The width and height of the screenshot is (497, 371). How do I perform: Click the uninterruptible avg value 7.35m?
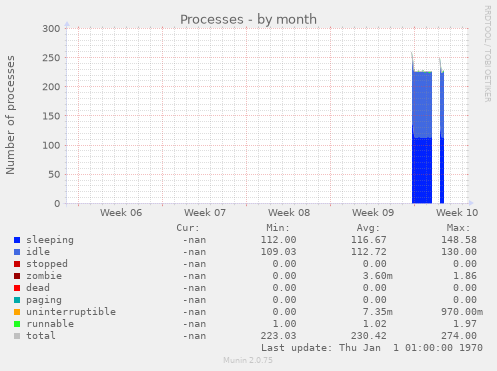click(x=378, y=312)
